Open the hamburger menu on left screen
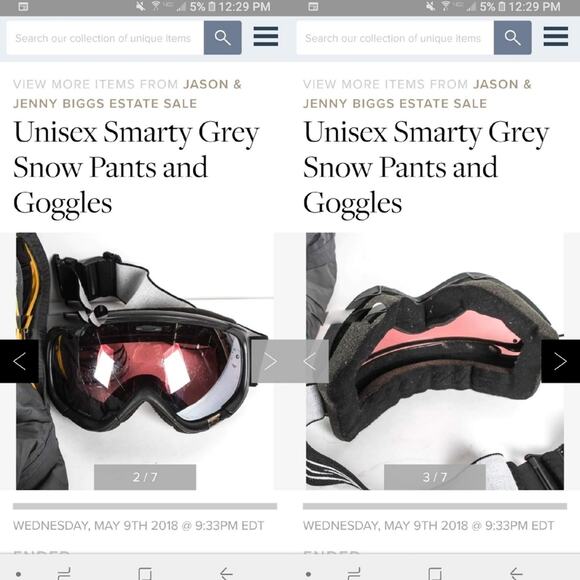The image size is (580, 580). (x=266, y=36)
